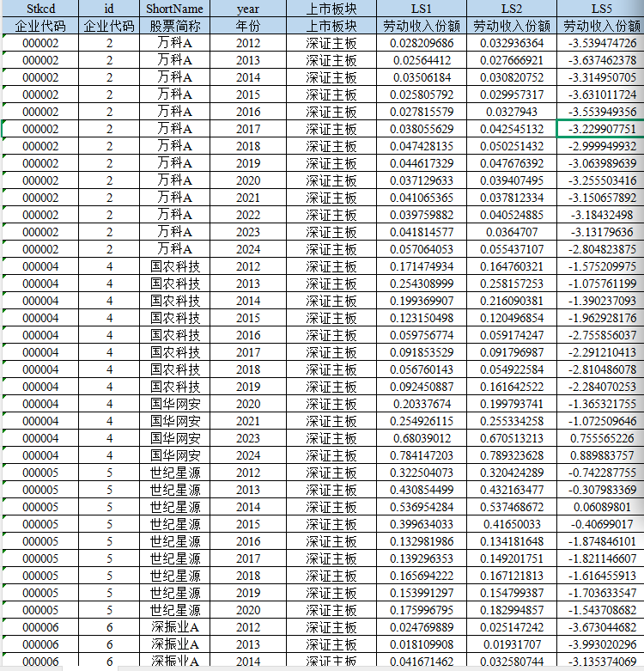This screenshot has height=671, width=644.
Task: Select the ShortName header cell
Action: click(x=175, y=9)
